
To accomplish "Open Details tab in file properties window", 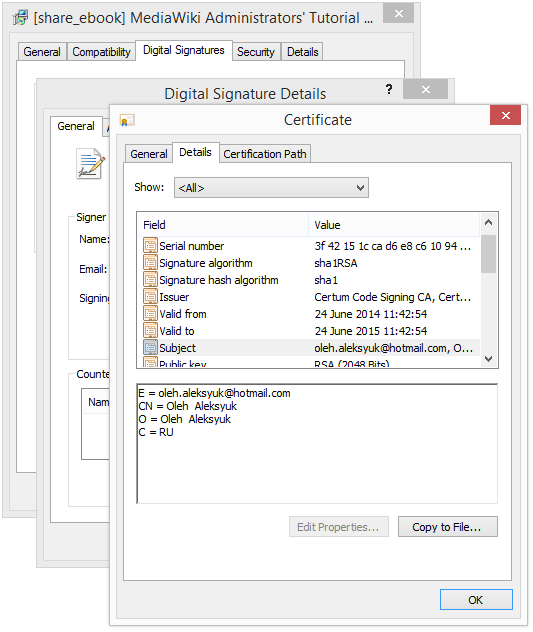I will tap(302, 52).
